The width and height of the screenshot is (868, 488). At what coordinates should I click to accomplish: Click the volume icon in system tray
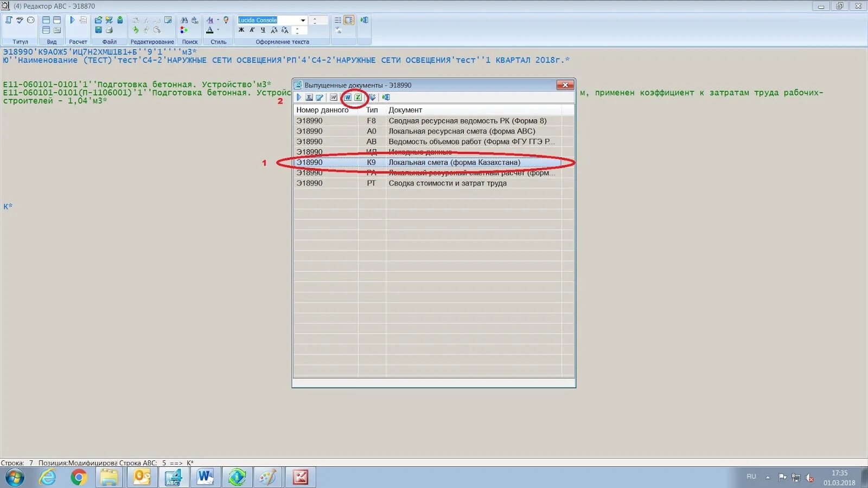click(x=809, y=478)
